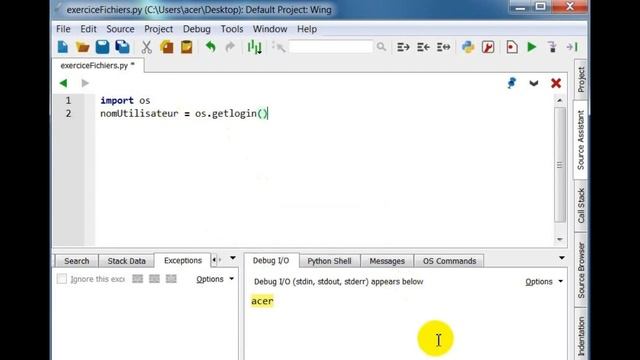Select the exerciceFichiers.py editor tab

point(98,65)
